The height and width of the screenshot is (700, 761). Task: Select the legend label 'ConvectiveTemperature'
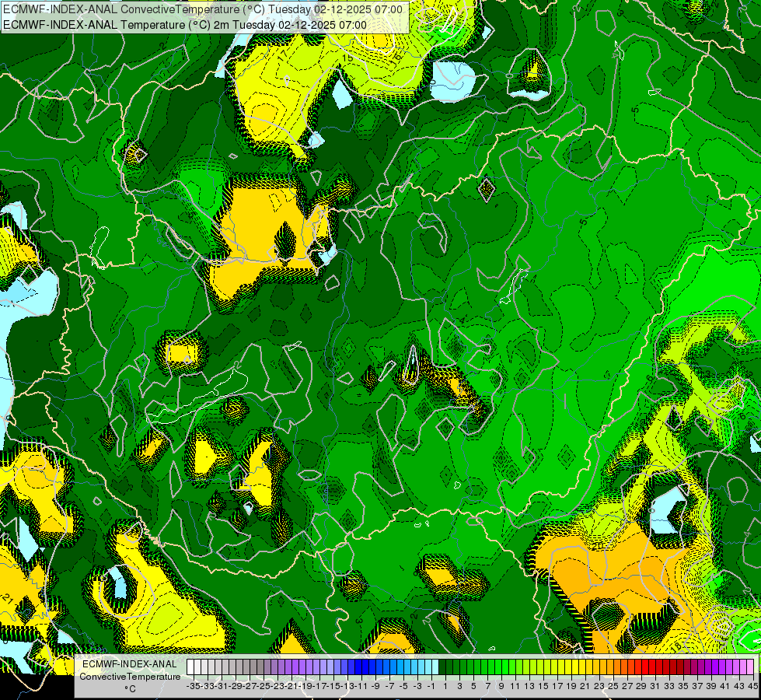tap(130, 676)
